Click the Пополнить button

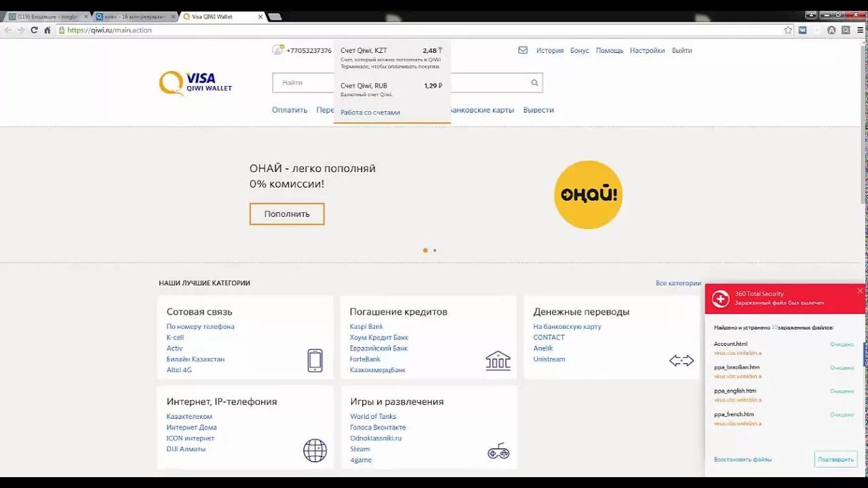tap(287, 213)
